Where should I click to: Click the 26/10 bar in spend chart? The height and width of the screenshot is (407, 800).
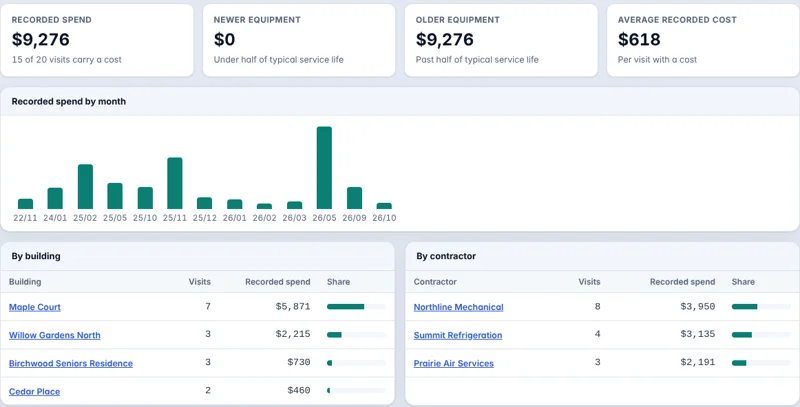pos(384,206)
